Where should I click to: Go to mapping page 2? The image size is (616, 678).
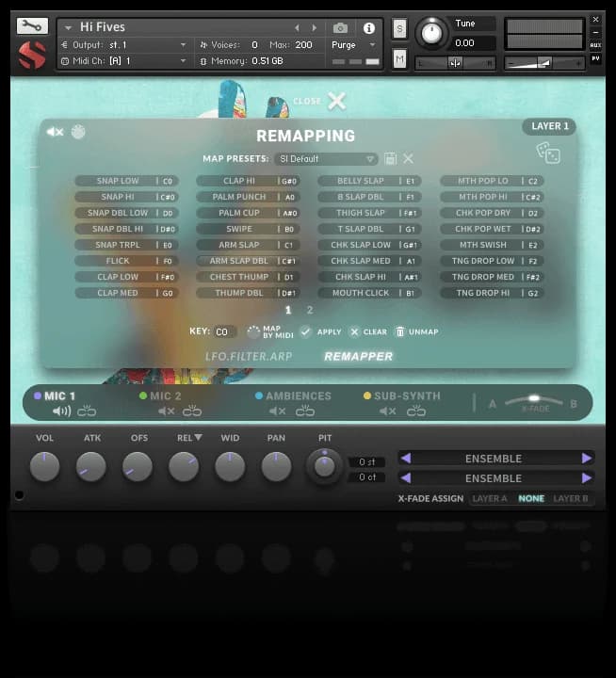coord(310,310)
